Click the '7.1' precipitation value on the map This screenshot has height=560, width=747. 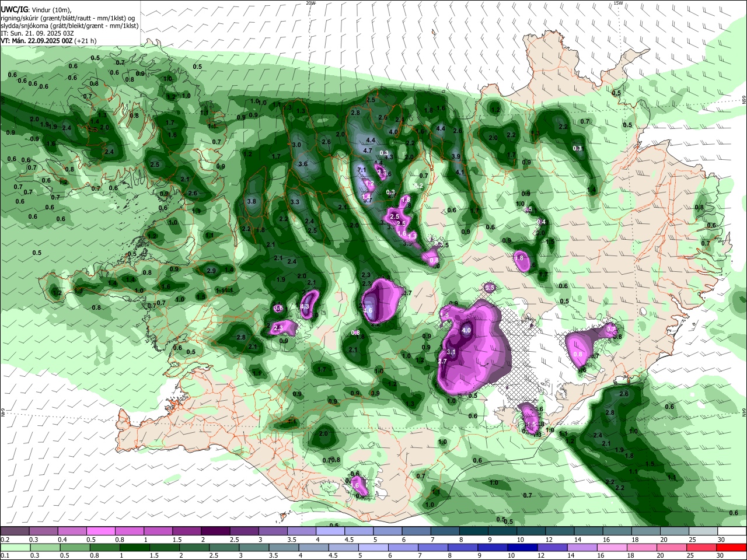pyautogui.click(x=361, y=170)
